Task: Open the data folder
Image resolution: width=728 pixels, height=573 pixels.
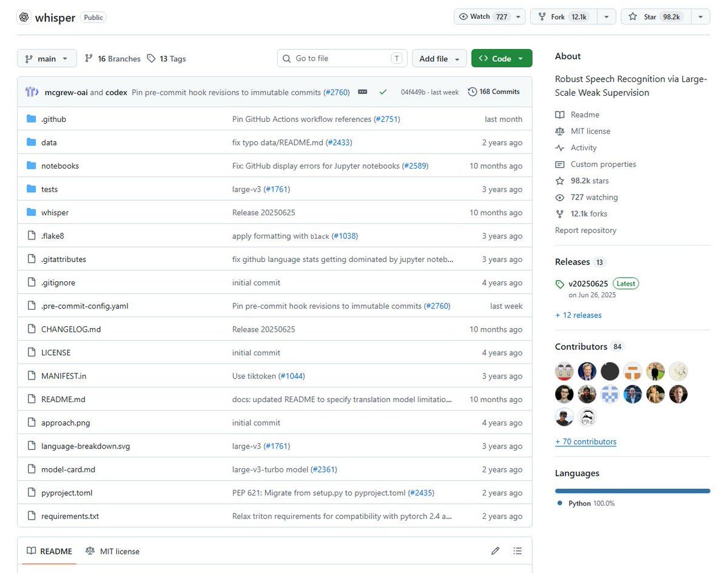Action: [49, 142]
